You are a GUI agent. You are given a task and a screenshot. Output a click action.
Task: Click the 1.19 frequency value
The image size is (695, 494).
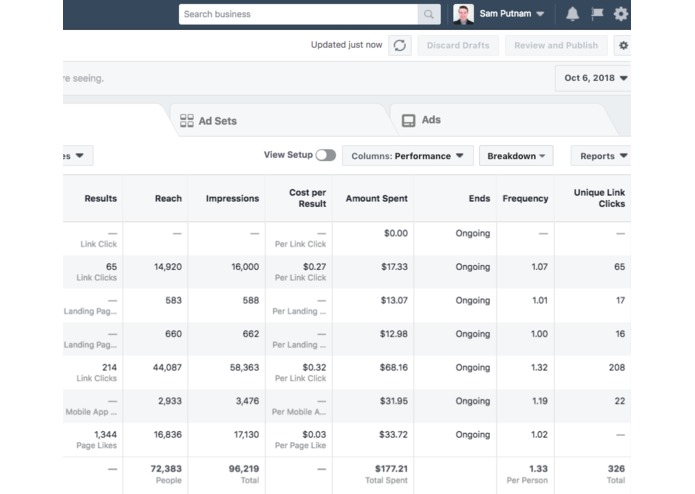click(x=539, y=401)
